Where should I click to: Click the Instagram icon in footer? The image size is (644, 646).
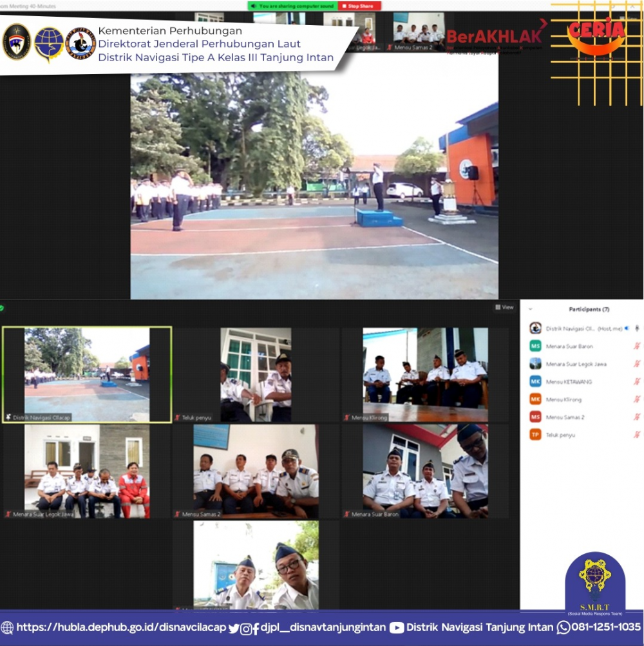coord(245,629)
